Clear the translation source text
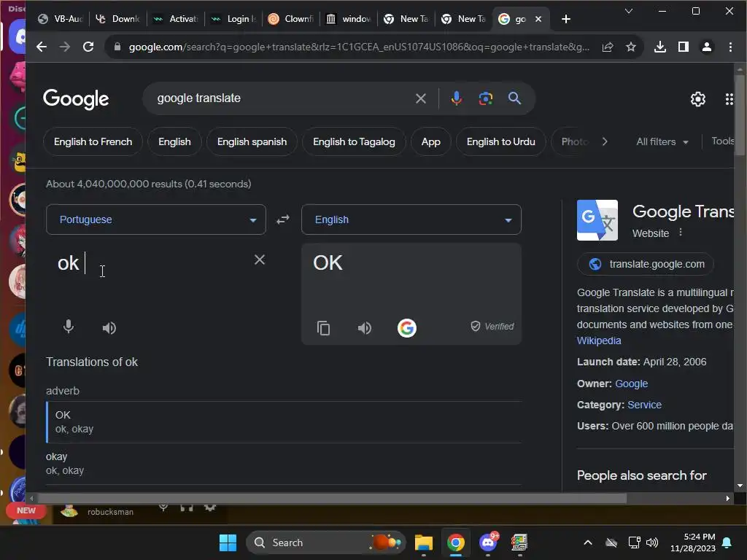This screenshot has height=560, width=747. pos(259,260)
